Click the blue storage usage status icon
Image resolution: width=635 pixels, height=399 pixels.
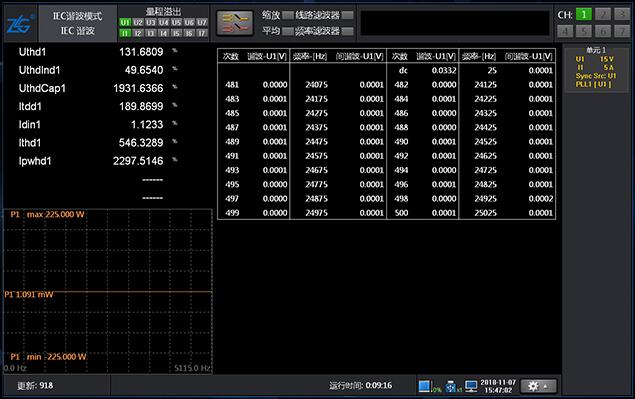point(424,386)
